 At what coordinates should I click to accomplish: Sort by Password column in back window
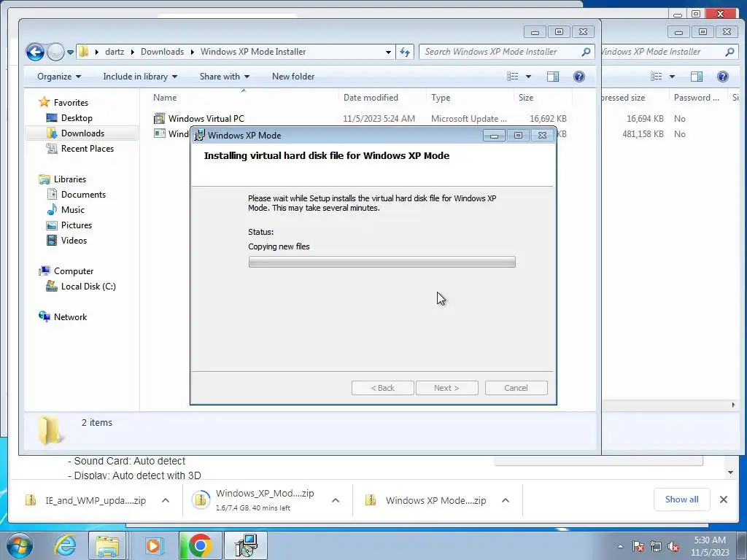click(x=697, y=97)
